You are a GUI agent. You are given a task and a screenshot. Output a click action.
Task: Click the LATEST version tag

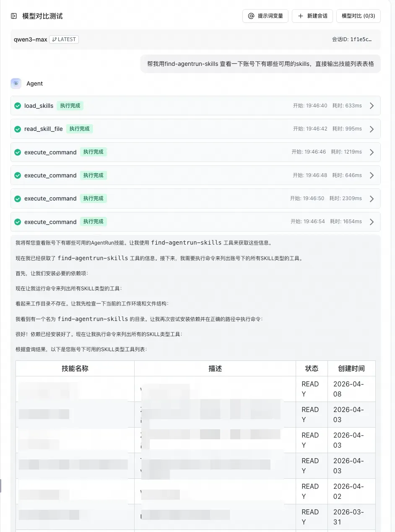click(64, 39)
